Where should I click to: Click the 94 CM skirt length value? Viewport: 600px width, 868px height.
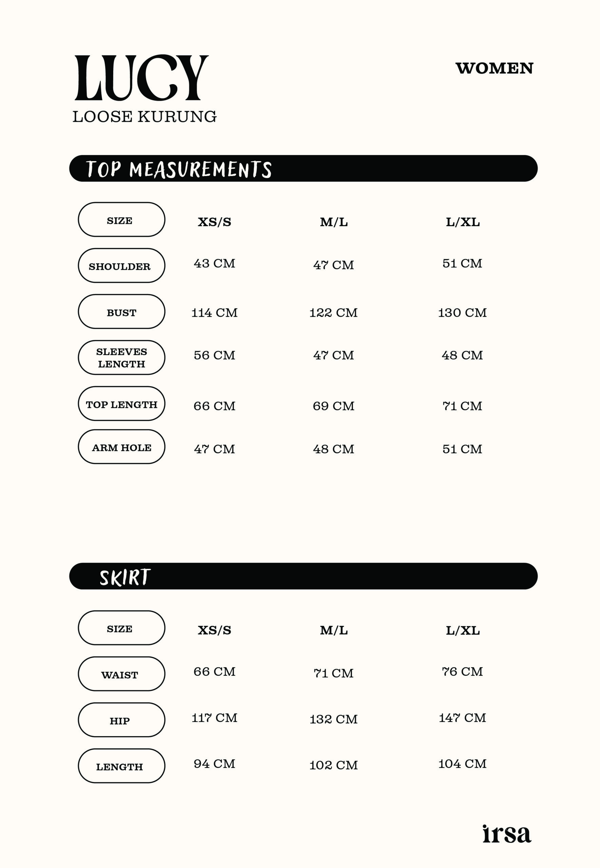click(214, 764)
